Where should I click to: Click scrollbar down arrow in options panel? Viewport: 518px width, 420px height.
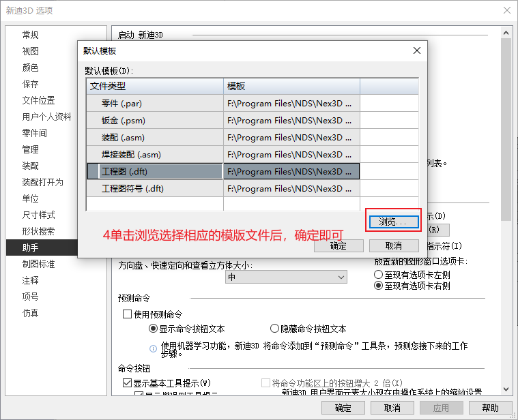coord(506,389)
